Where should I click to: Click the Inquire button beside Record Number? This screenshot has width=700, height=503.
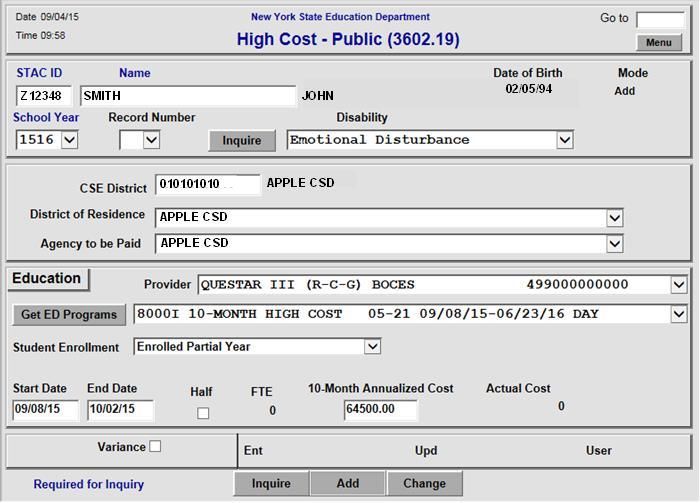pyautogui.click(x=242, y=141)
